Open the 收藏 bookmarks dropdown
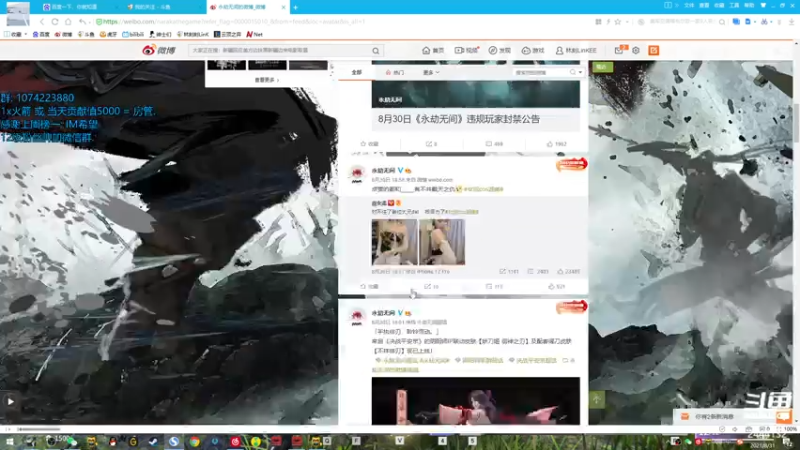The height and width of the screenshot is (450, 800). click(x=16, y=34)
